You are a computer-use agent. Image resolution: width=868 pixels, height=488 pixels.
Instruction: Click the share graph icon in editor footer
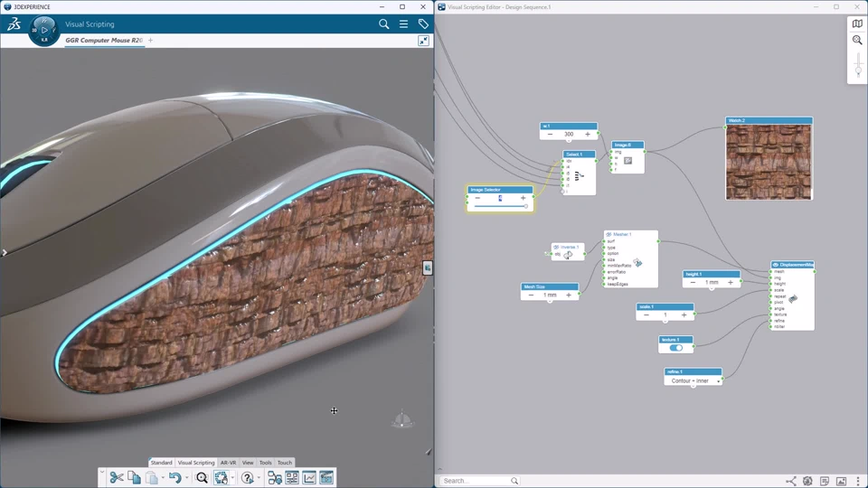pos(791,482)
